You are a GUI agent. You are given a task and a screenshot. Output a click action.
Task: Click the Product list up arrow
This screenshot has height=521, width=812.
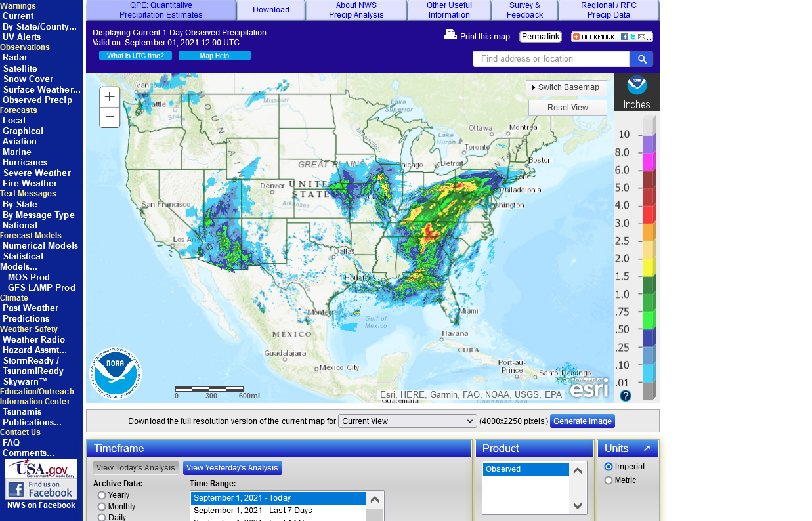(x=578, y=470)
